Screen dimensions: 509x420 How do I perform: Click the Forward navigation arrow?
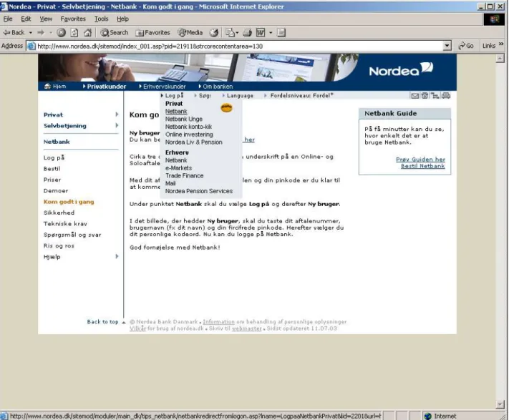41,32
